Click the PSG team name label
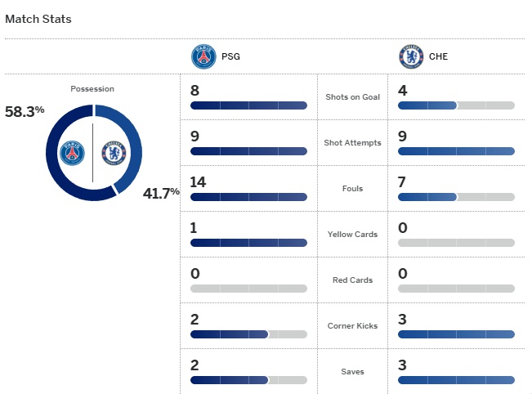532x394 pixels. 230,57
